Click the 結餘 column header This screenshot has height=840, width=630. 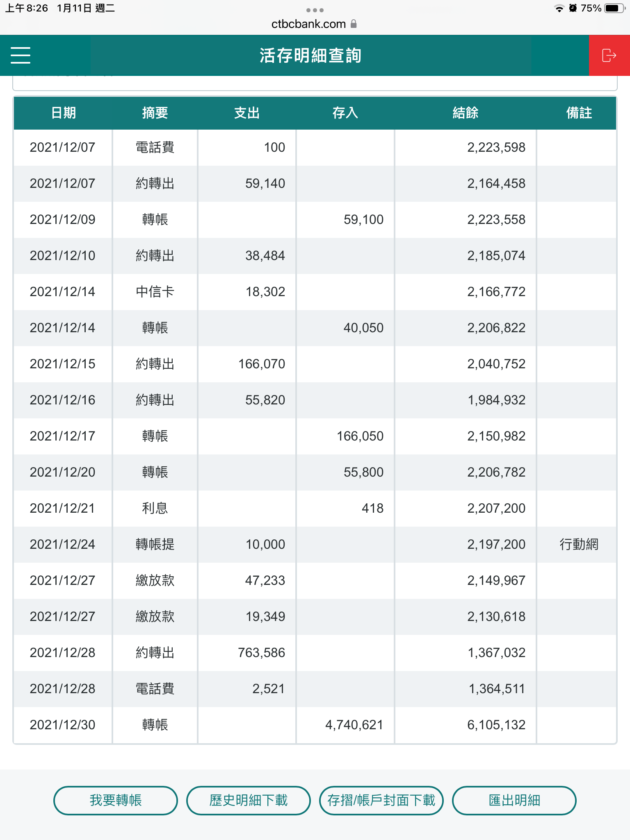pyautogui.click(x=465, y=113)
